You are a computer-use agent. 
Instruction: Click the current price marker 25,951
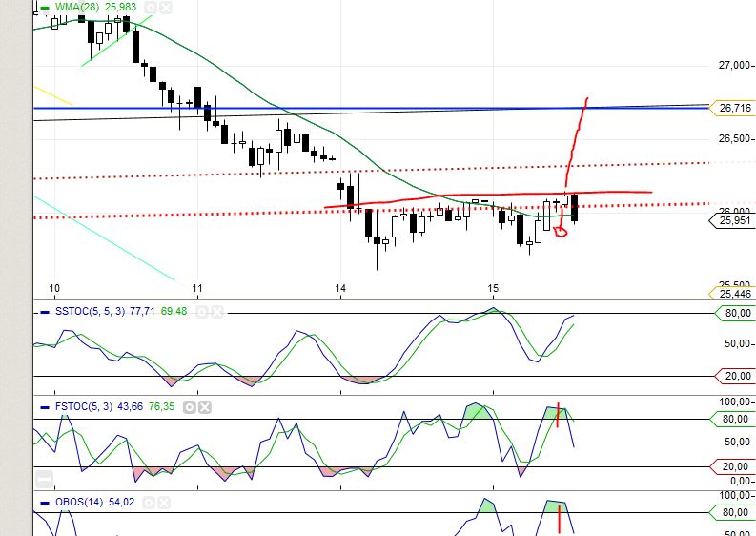732,221
